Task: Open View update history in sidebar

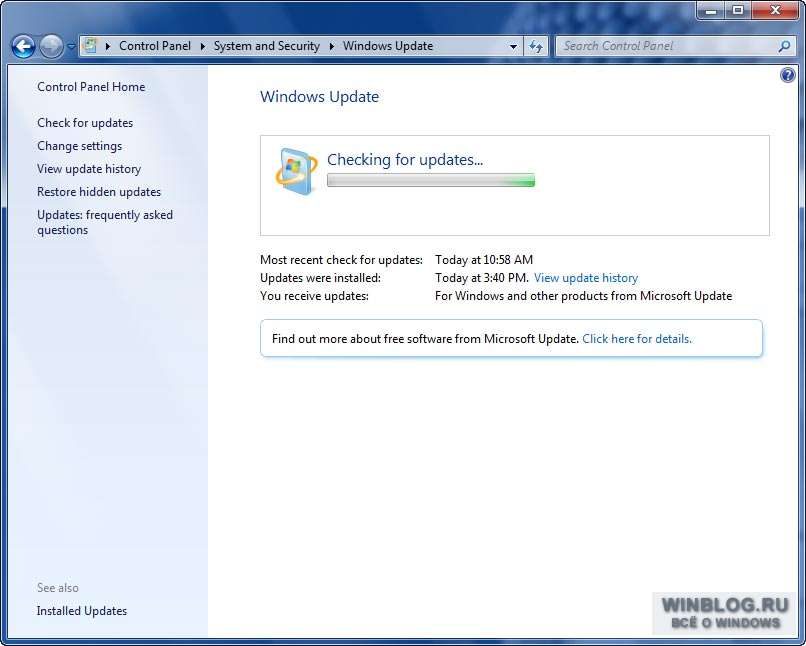Action: coord(89,169)
